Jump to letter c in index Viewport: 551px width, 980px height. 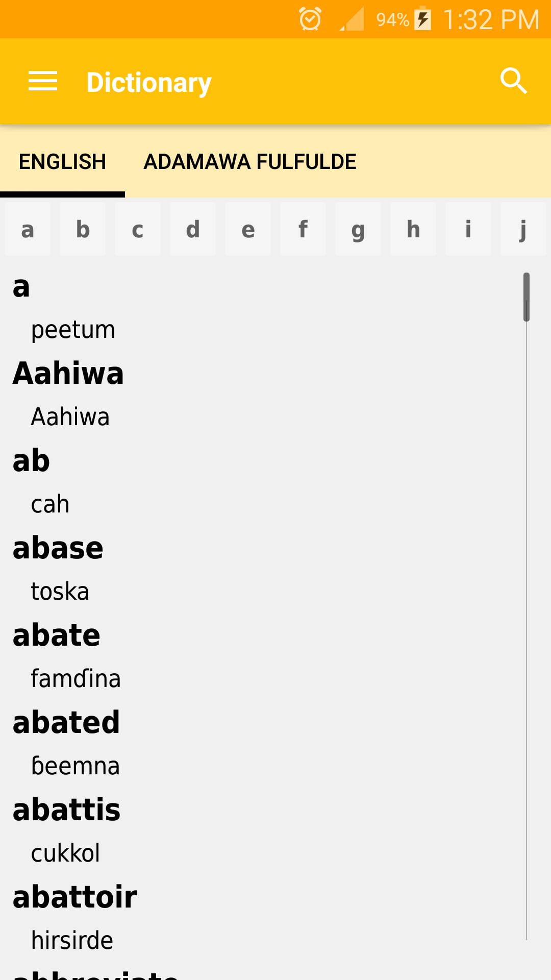click(138, 229)
